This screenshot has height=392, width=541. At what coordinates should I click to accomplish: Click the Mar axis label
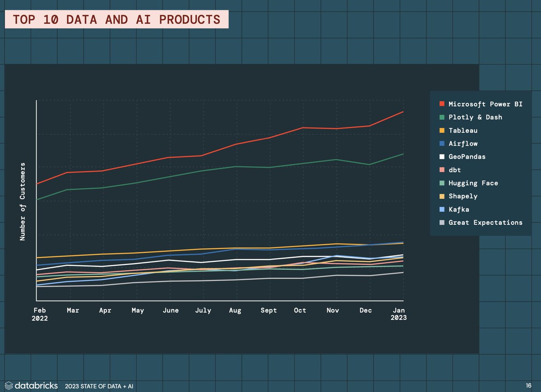[x=73, y=310]
